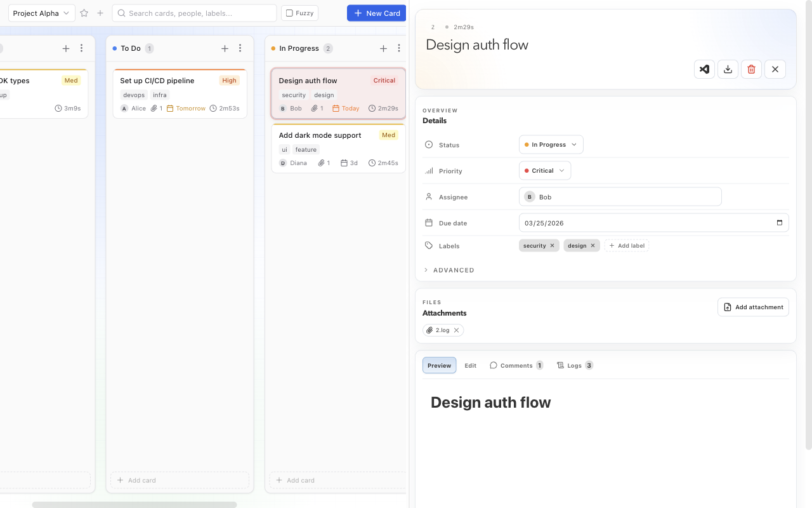Open the due date calendar picker

(779, 223)
